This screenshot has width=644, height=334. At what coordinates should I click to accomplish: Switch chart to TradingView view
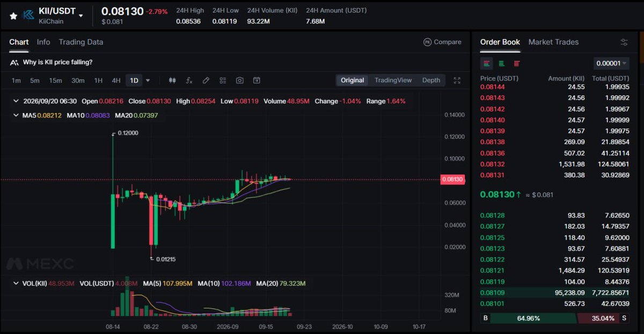(393, 80)
